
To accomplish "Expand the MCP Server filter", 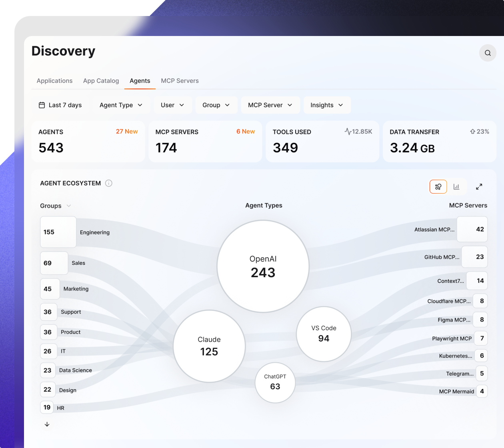I will [x=270, y=105].
